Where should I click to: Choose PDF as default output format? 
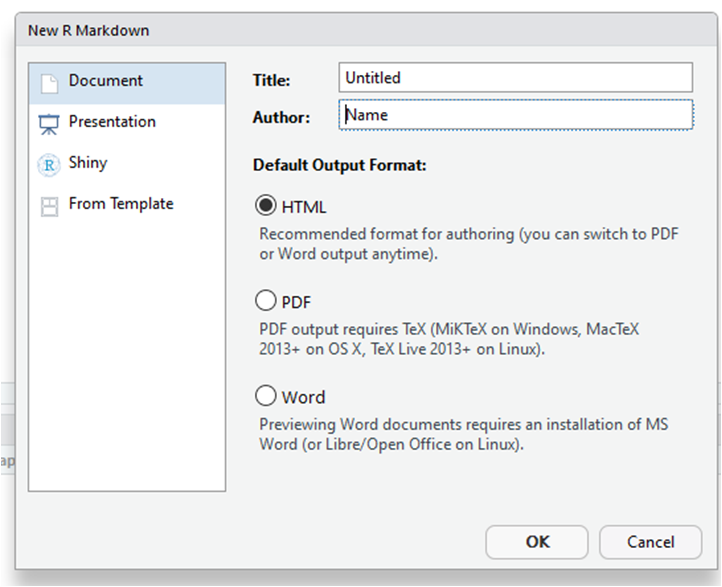pos(266,300)
